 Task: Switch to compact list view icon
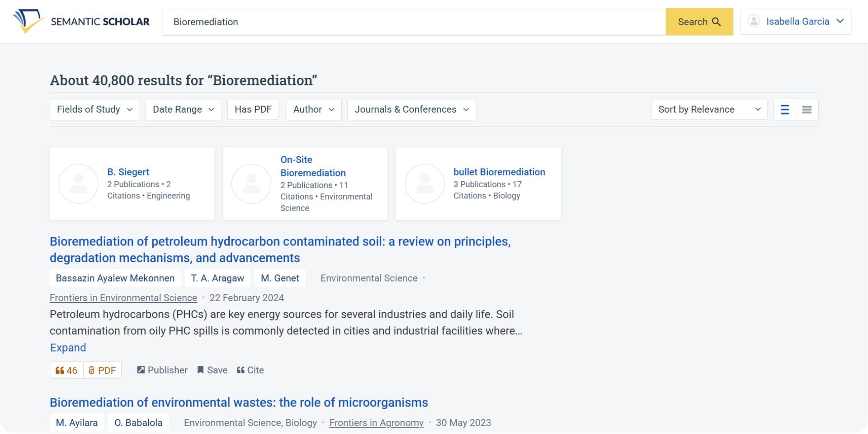tap(807, 109)
